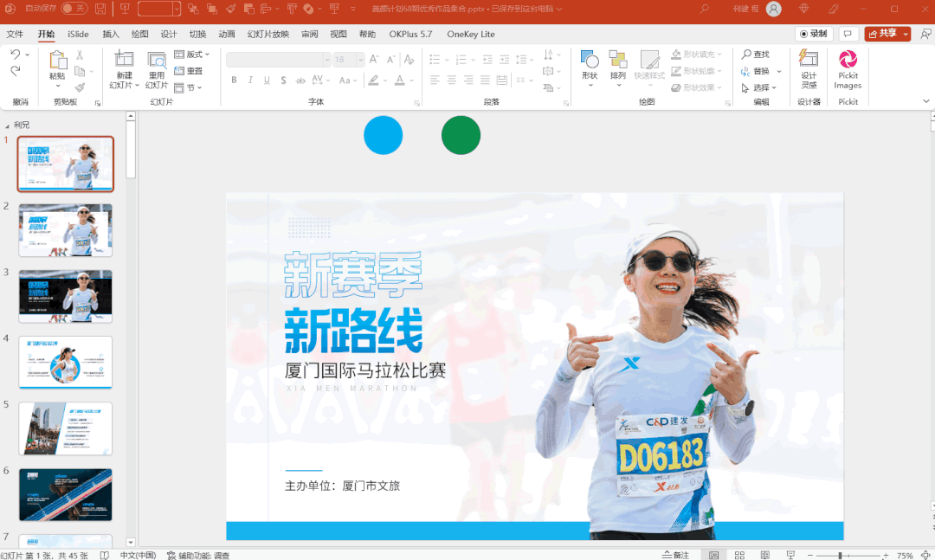
Task: Switch to the Animations (动画) tab
Action: pyautogui.click(x=227, y=35)
